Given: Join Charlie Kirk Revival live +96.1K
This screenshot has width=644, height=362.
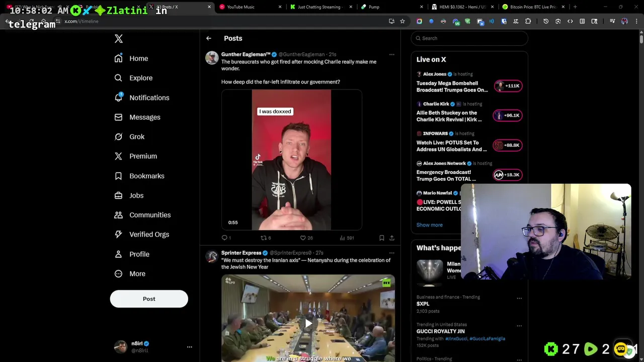Looking at the screenshot, I should 508,116.
